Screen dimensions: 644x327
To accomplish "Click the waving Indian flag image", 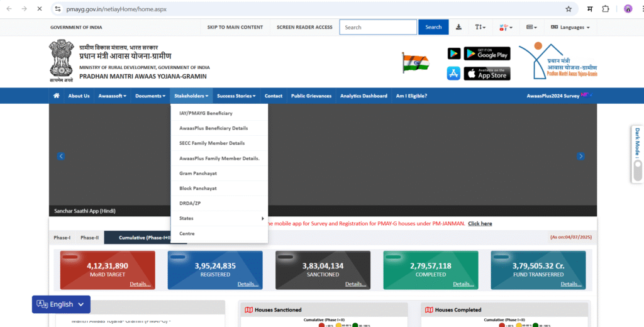I will (x=416, y=63).
